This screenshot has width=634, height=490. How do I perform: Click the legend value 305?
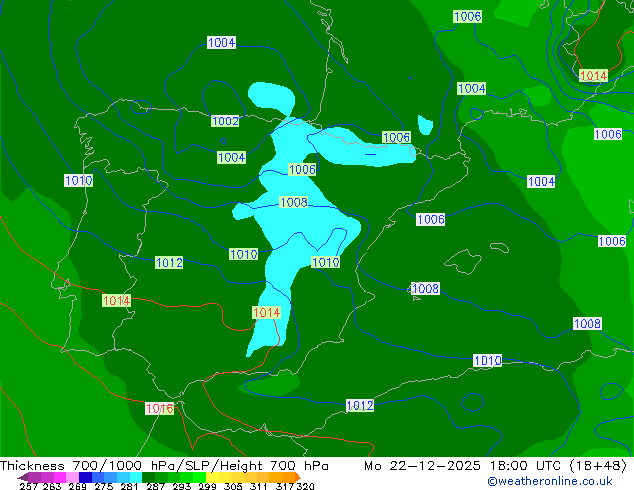232,486
